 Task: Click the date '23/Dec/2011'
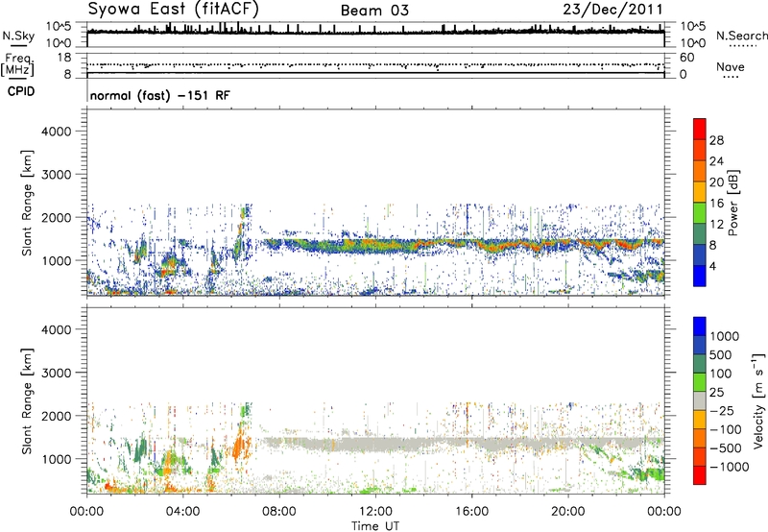click(x=612, y=10)
